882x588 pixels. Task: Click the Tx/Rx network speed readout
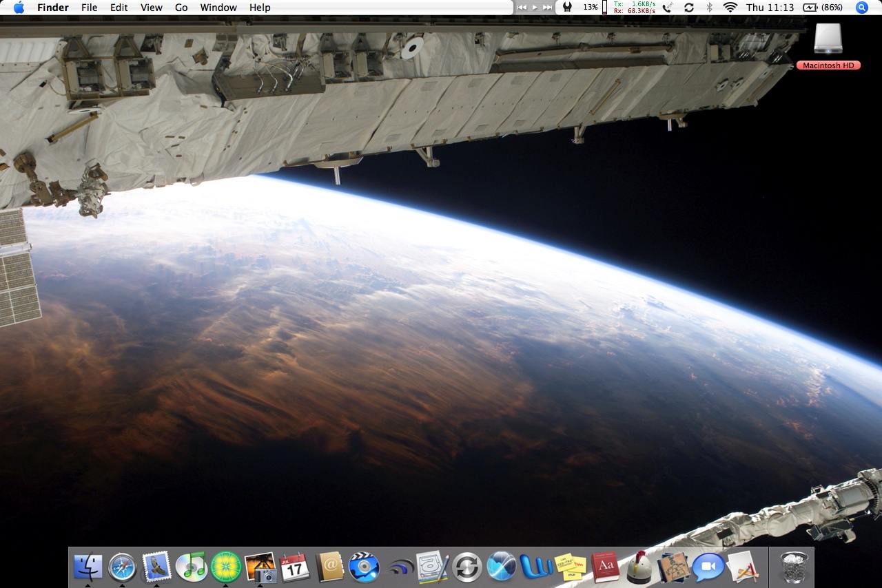point(634,8)
